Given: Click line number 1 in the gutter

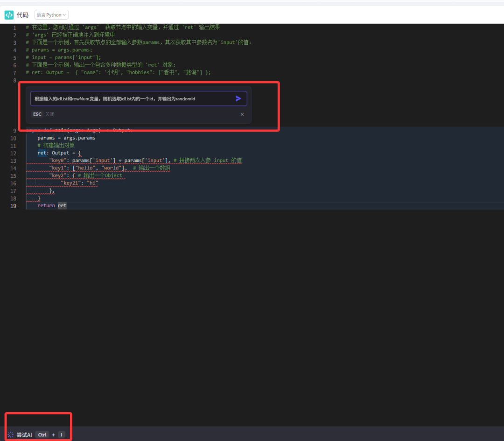Looking at the screenshot, I should pyautogui.click(x=14, y=28).
